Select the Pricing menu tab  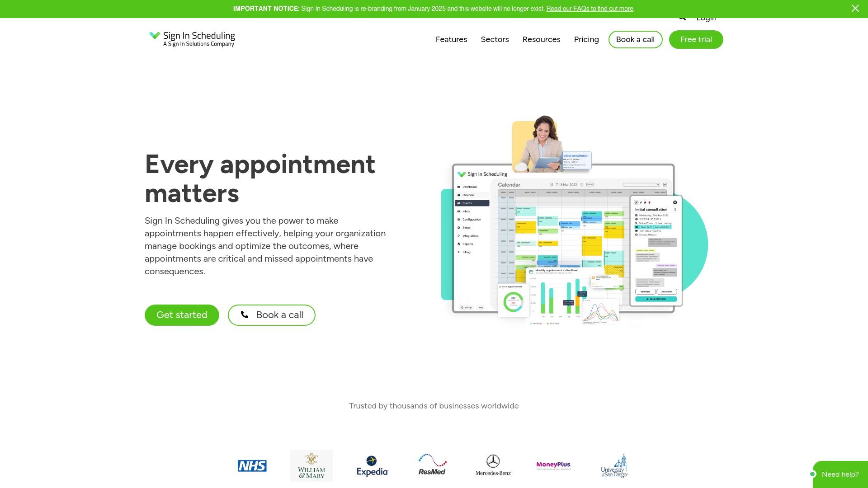(586, 39)
